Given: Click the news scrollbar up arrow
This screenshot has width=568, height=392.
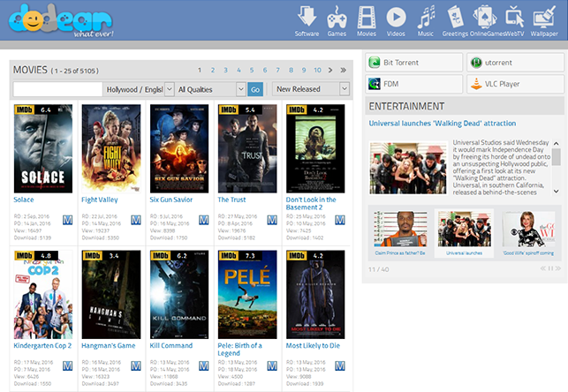Looking at the screenshot, I should click(x=556, y=144).
